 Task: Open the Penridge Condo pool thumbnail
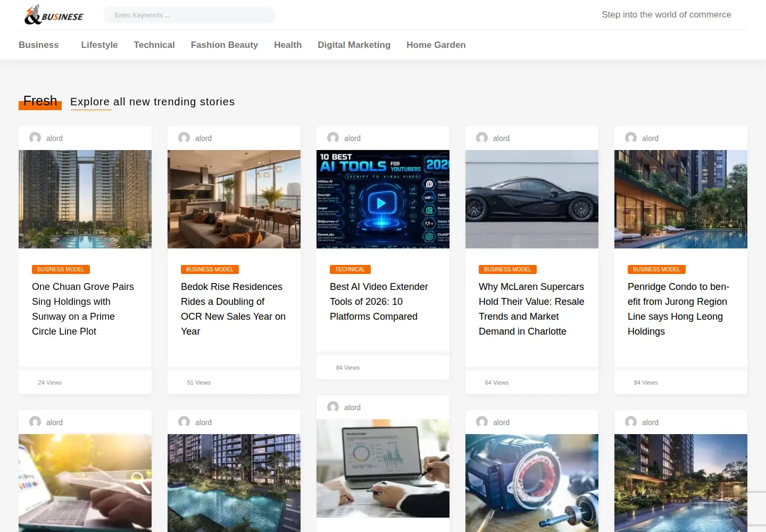click(x=681, y=199)
